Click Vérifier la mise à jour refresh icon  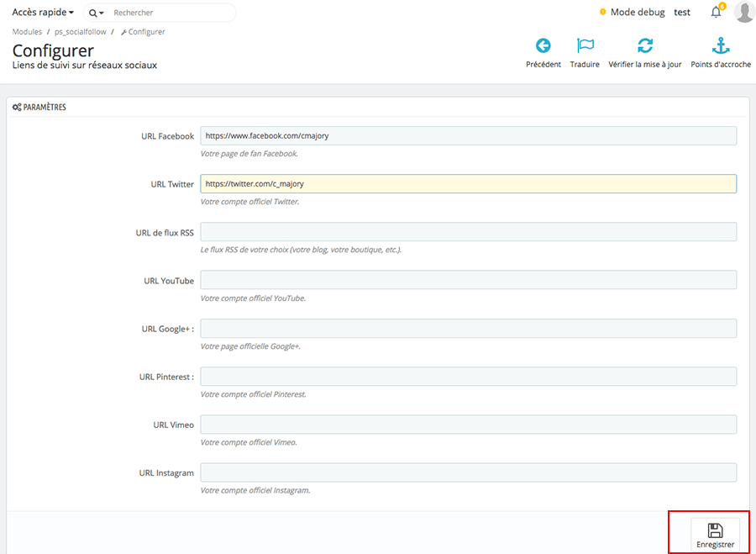644,46
